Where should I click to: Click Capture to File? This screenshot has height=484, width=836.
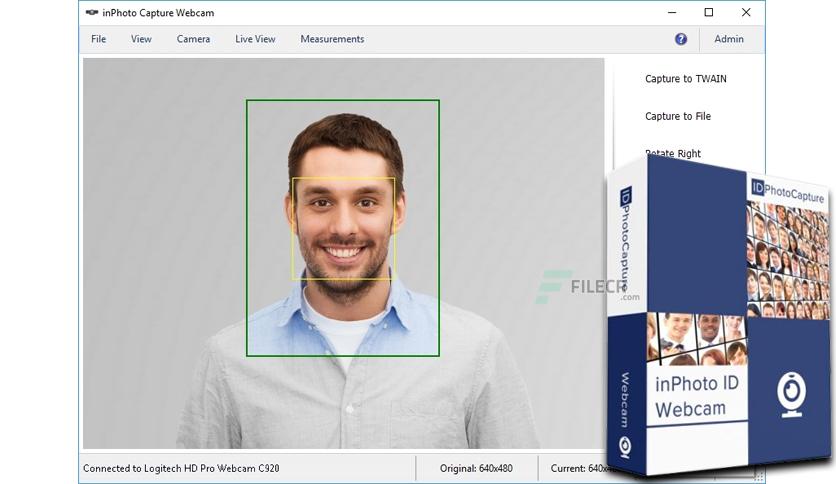[678, 116]
